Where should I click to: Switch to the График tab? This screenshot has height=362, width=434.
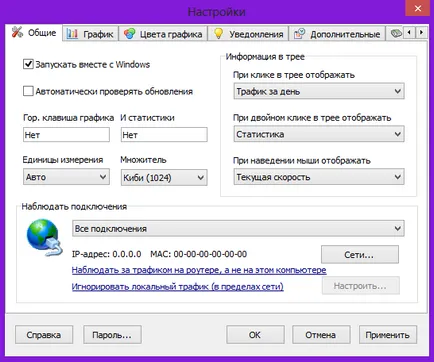(90, 34)
